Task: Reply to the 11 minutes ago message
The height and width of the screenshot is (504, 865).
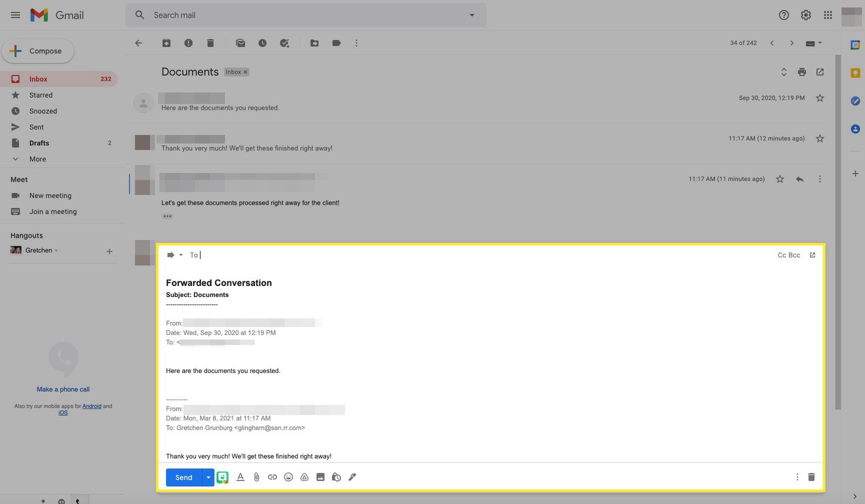Action: [x=800, y=179]
